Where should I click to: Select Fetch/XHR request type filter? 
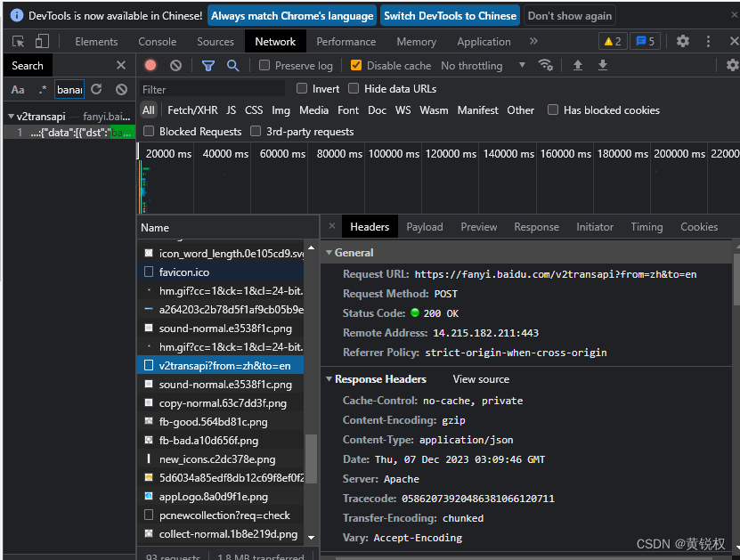coord(192,110)
